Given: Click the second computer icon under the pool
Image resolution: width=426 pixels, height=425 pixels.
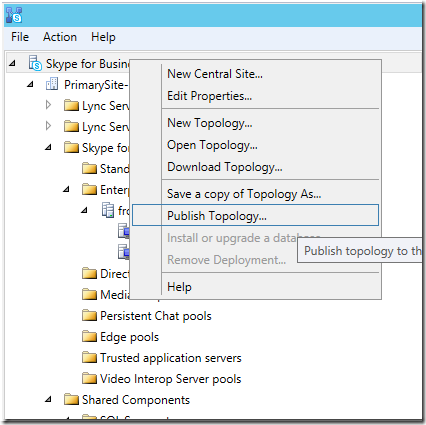Looking at the screenshot, I should tap(124, 252).
